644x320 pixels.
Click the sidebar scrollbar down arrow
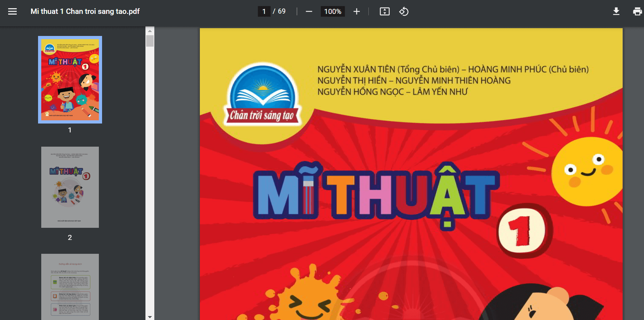pyautogui.click(x=150, y=316)
